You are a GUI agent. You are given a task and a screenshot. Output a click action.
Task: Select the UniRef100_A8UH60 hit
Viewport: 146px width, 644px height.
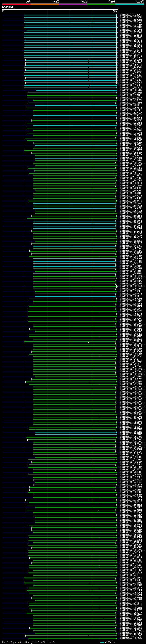pos(131,617)
